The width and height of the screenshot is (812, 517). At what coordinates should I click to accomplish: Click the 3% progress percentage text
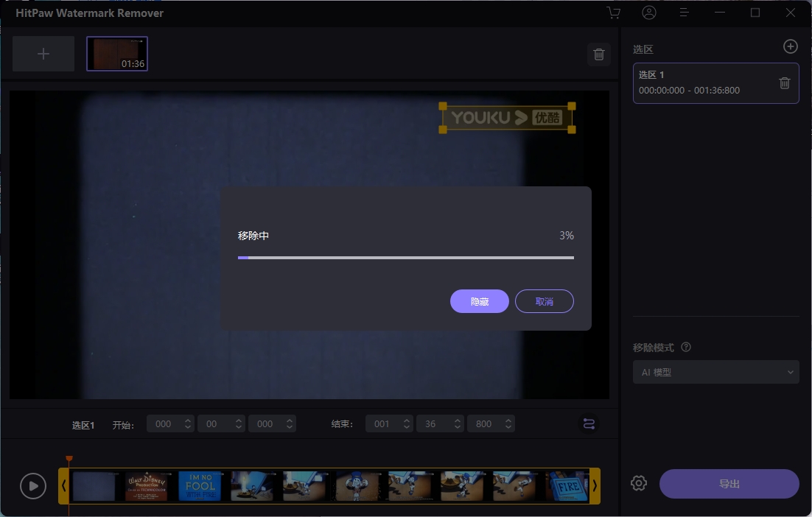[567, 236]
